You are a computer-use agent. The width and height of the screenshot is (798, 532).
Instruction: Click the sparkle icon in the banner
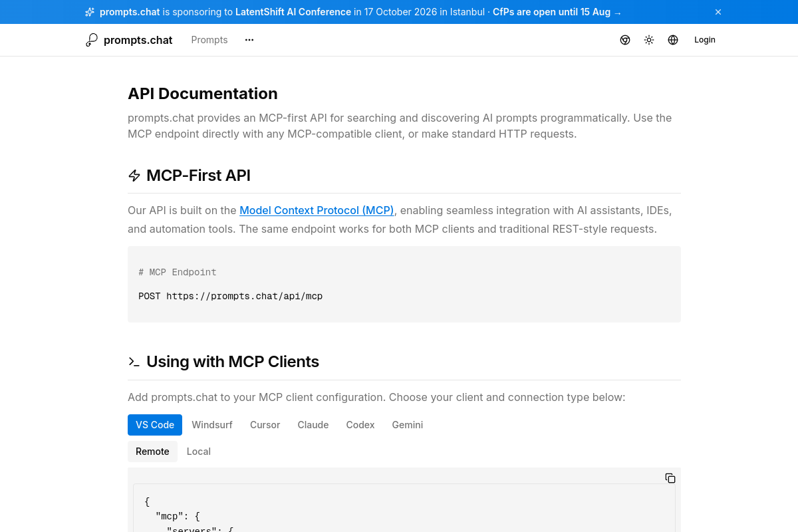click(90, 12)
